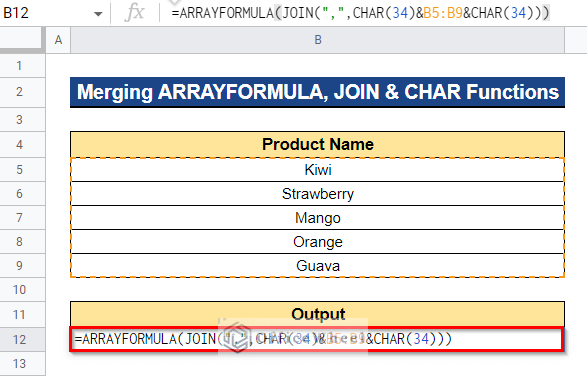Image resolution: width=587 pixels, height=376 pixels.
Task: Click the formula bar ARRAYFORMULA text
Action: click(x=361, y=13)
